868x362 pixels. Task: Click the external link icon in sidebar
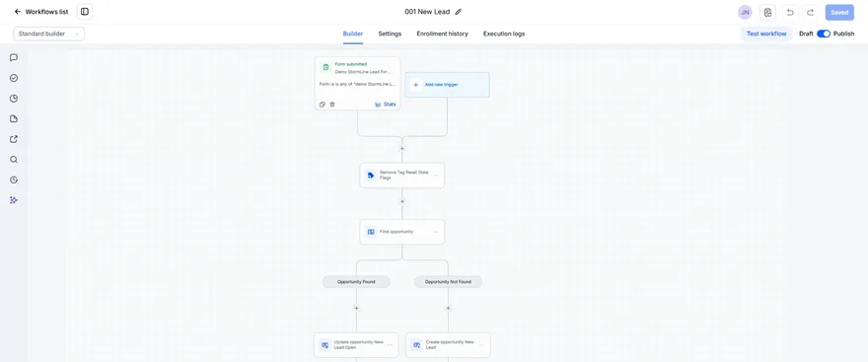(14, 139)
